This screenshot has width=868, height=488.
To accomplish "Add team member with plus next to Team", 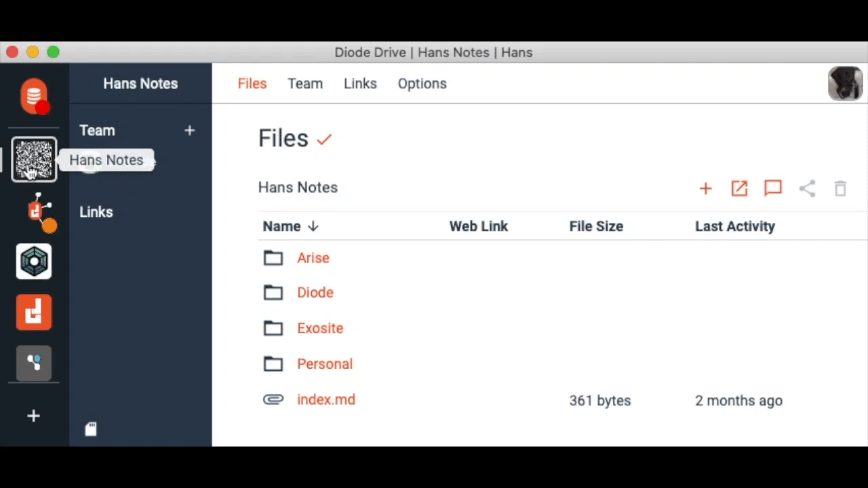I will click(x=190, y=130).
